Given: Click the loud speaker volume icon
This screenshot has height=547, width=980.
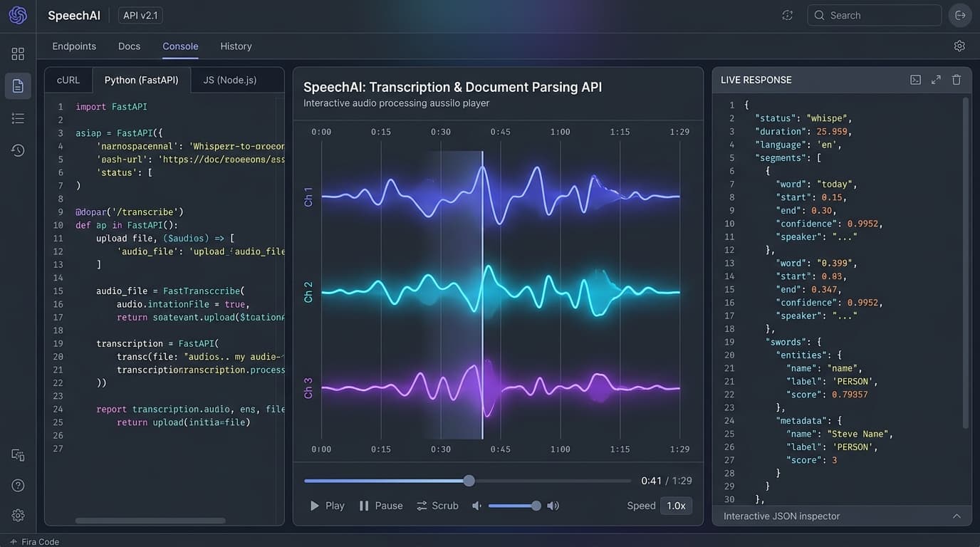Looking at the screenshot, I should 553,506.
